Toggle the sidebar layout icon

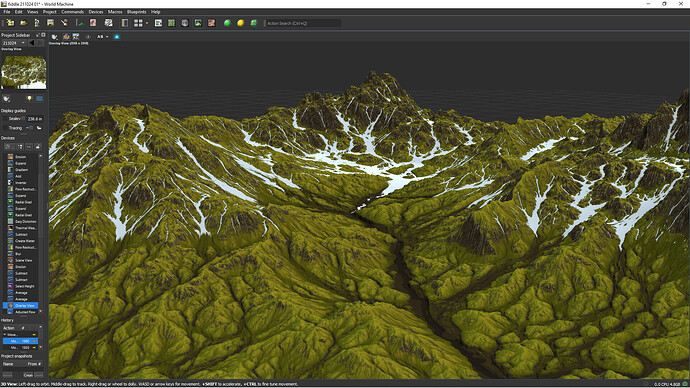125,23
